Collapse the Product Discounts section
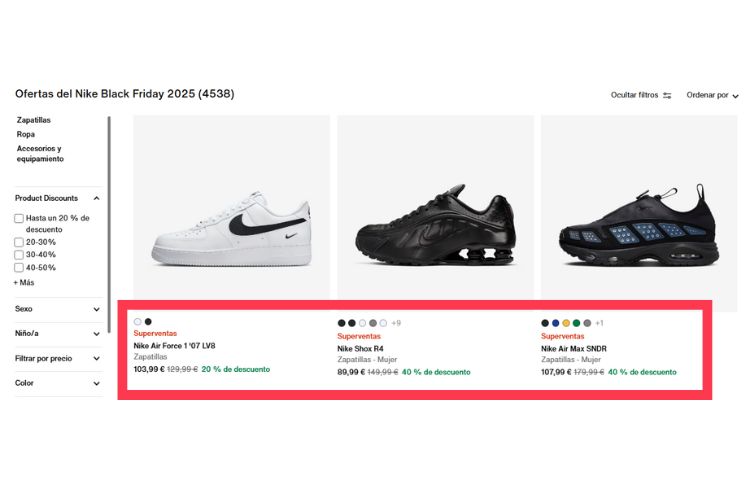Screen dimensions: 750x500 click(x=96, y=198)
